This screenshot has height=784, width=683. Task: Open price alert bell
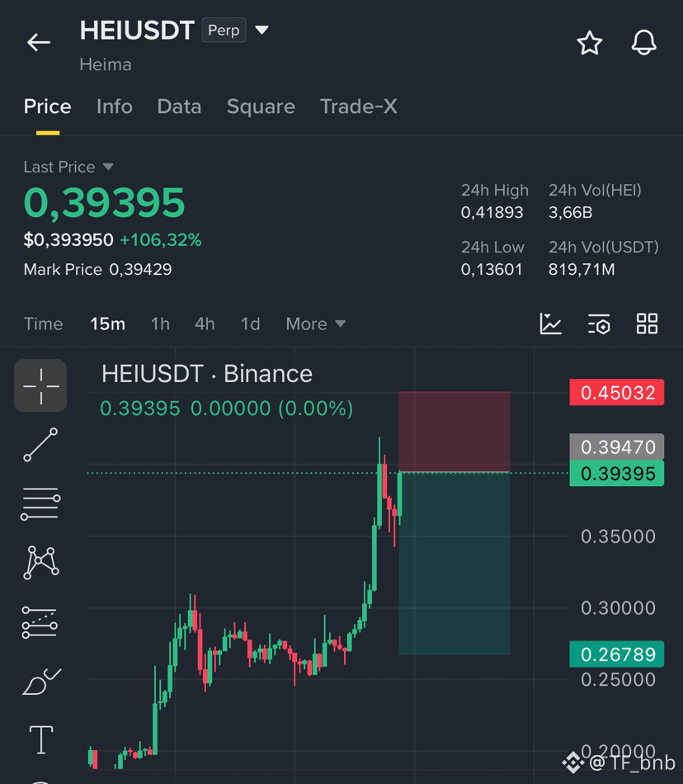tap(643, 42)
